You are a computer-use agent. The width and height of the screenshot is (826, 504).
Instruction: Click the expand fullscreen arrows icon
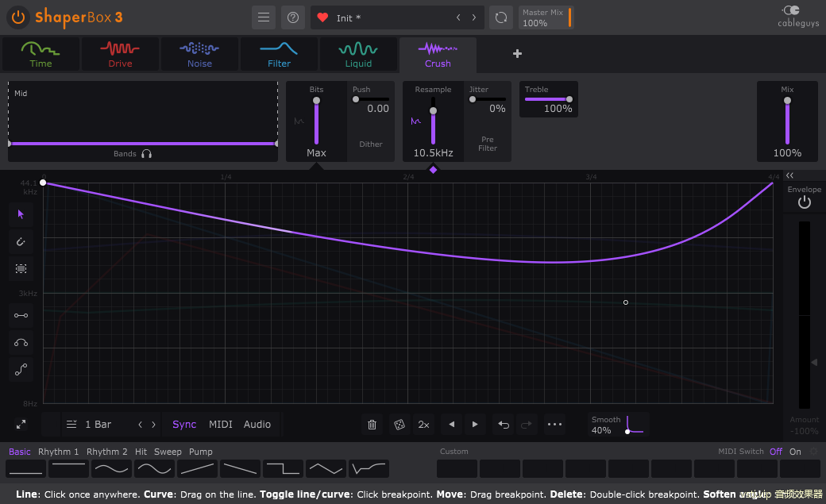(21, 425)
